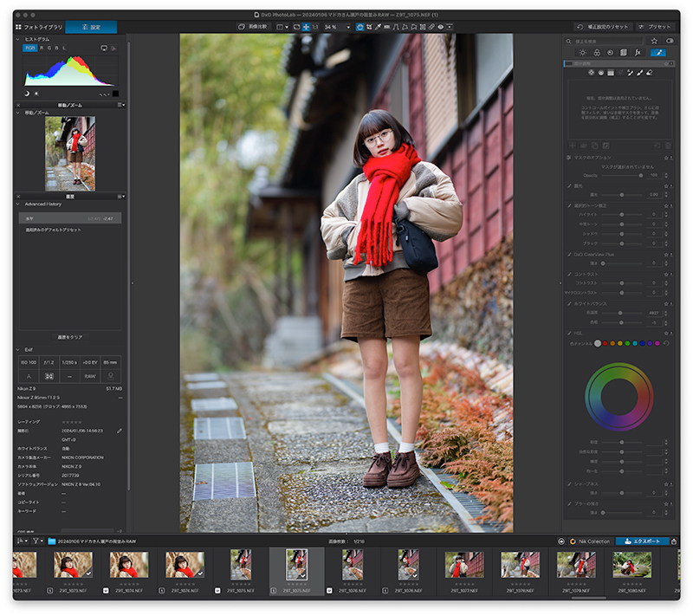This screenshot has width=693, height=616.
Task: Select the Control Point local tool
Action: tap(592, 73)
